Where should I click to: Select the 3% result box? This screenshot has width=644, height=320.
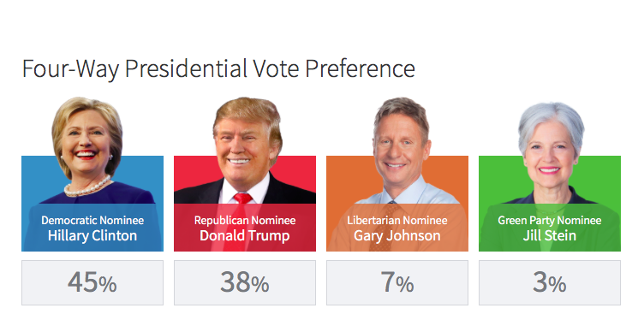(550, 282)
